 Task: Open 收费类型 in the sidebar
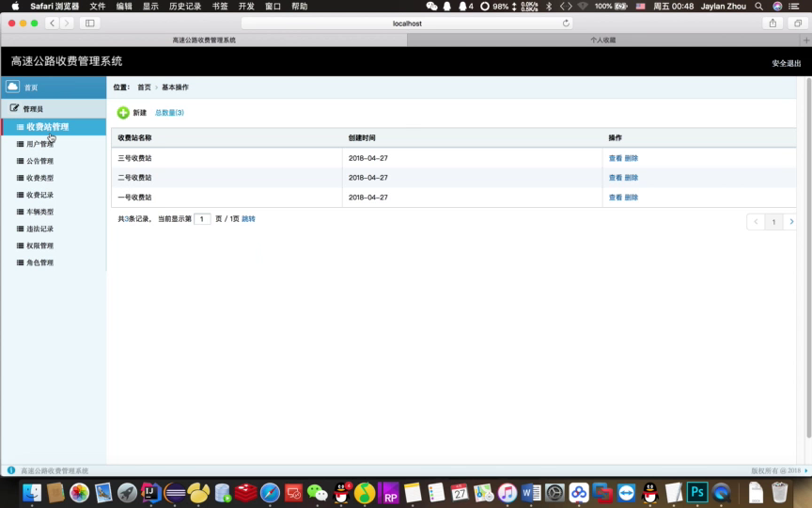coord(39,178)
